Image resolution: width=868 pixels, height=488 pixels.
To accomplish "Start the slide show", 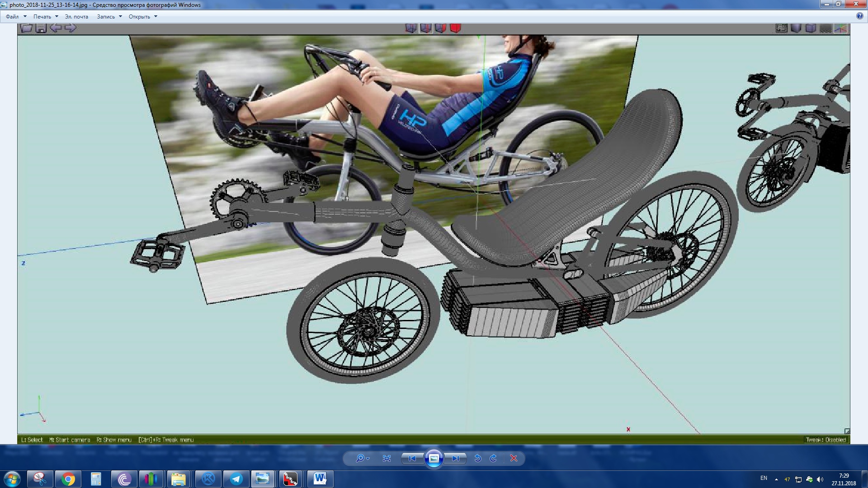I will point(434,458).
